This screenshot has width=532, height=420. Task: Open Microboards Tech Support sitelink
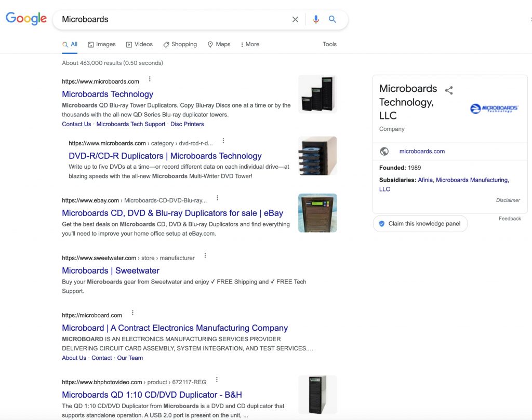pos(130,124)
